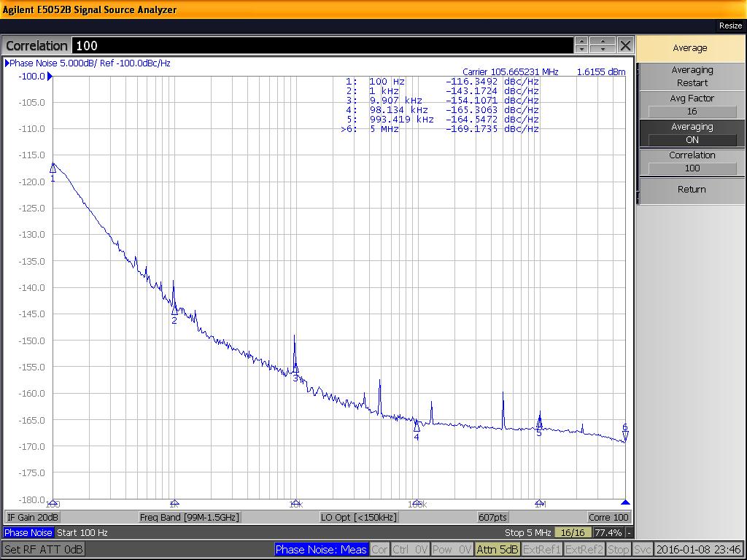
Task: Close the Correlation entry bar with X
Action: (625, 46)
